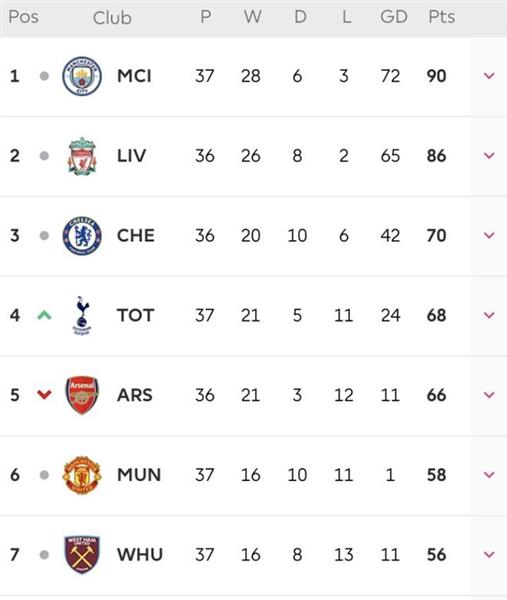Expand the TOT row details chevron

[489, 315]
